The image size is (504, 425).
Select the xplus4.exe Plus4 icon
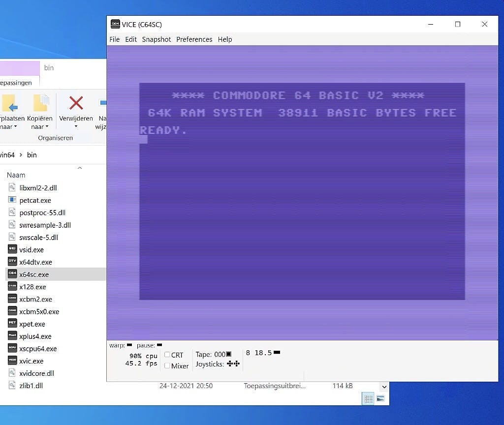(12, 335)
